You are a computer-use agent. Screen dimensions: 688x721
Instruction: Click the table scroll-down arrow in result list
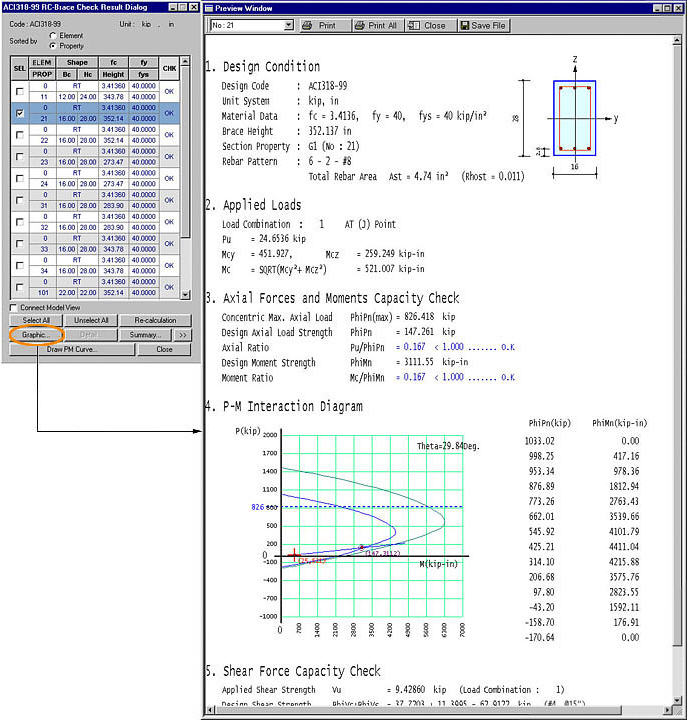point(185,294)
